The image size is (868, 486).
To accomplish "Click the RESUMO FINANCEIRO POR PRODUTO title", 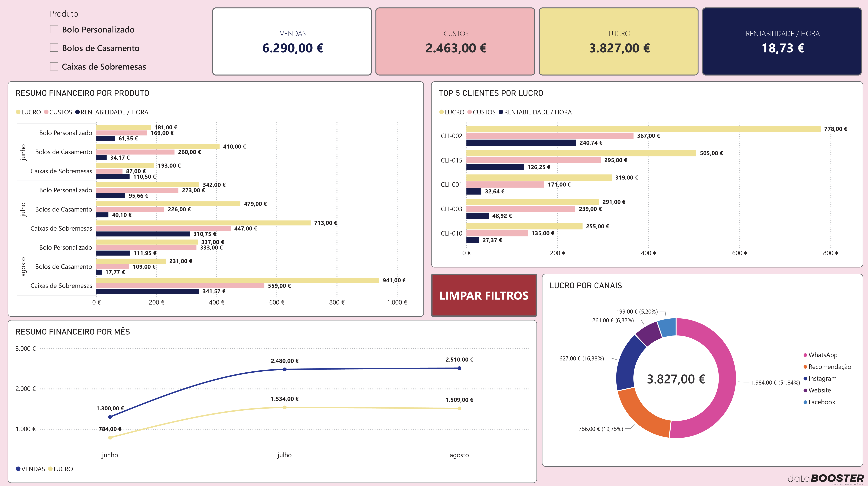I will click(82, 93).
